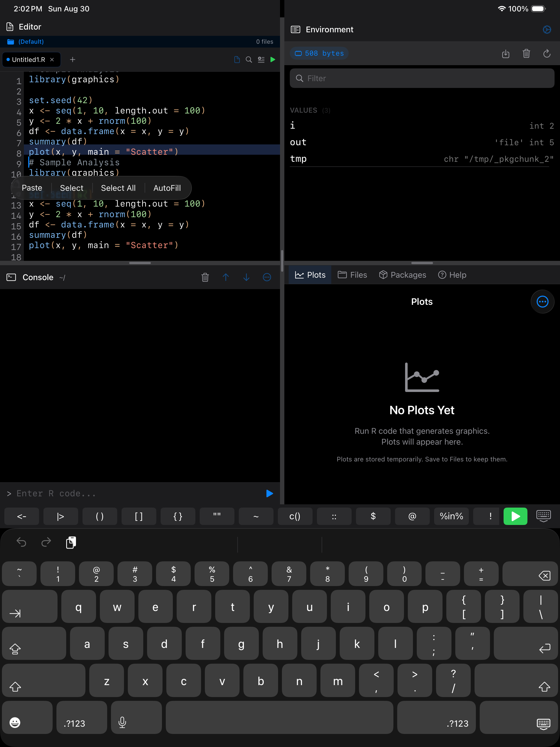Choose Select from the context menu

[72, 188]
